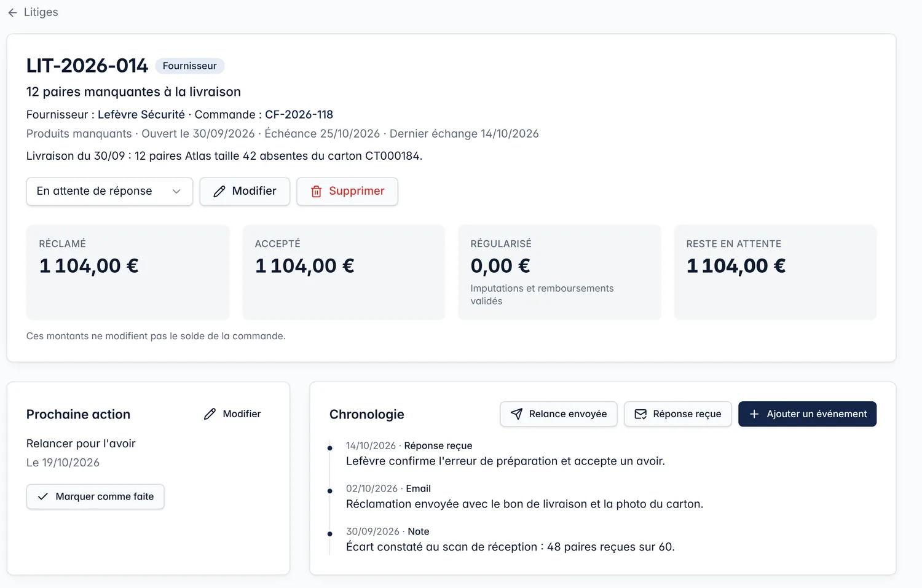Click the envelope icon for Réponse reçue
922x588 pixels.
[640, 414]
